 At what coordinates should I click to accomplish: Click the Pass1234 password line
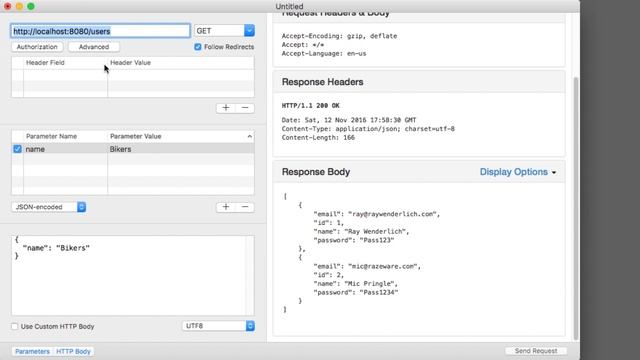[356, 292]
